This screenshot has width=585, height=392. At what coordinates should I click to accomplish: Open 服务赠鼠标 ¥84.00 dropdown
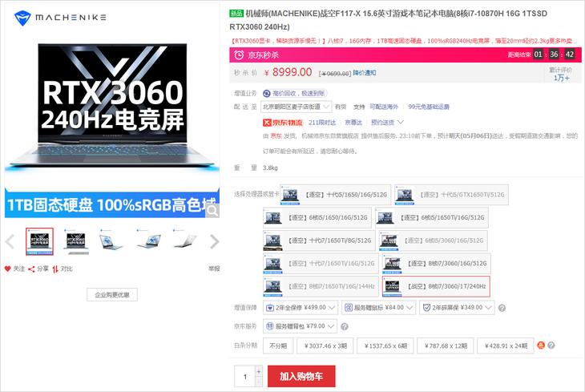click(x=379, y=308)
